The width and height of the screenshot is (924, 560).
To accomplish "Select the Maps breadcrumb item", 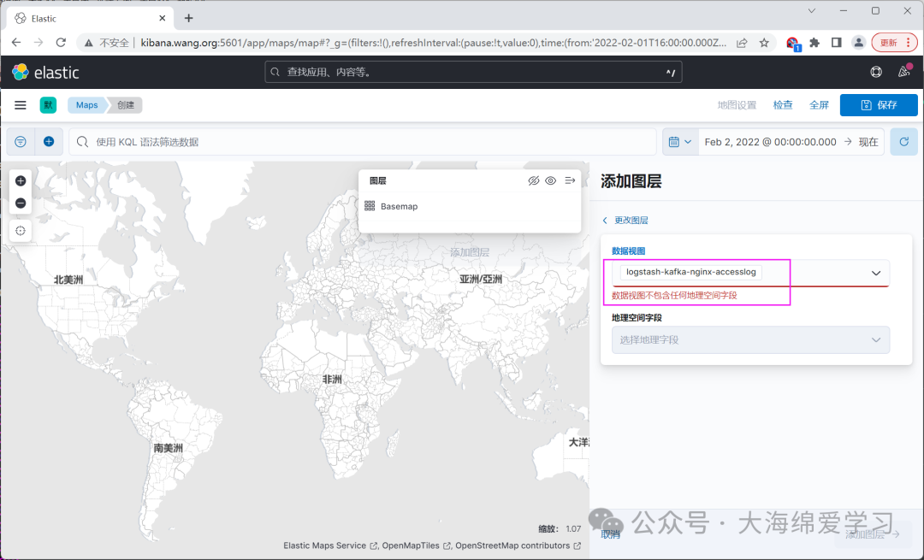I will 86,104.
